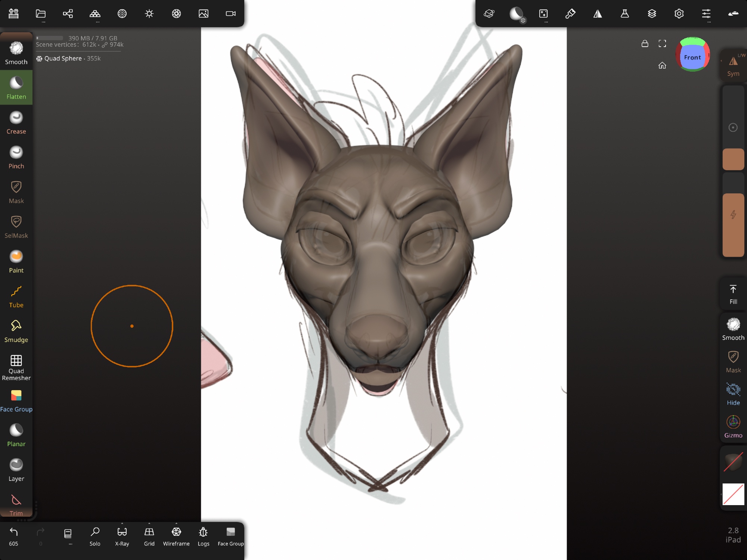Image resolution: width=747 pixels, height=560 pixels.
Task: Expand Grid options arrow
Action: click(x=149, y=524)
